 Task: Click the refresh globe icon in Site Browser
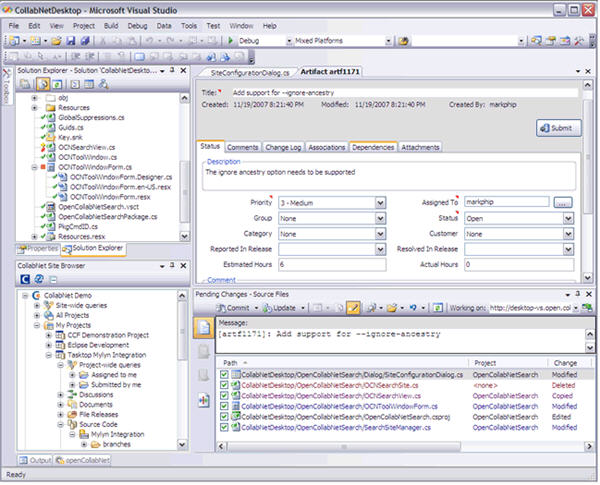pyautogui.click(x=39, y=279)
